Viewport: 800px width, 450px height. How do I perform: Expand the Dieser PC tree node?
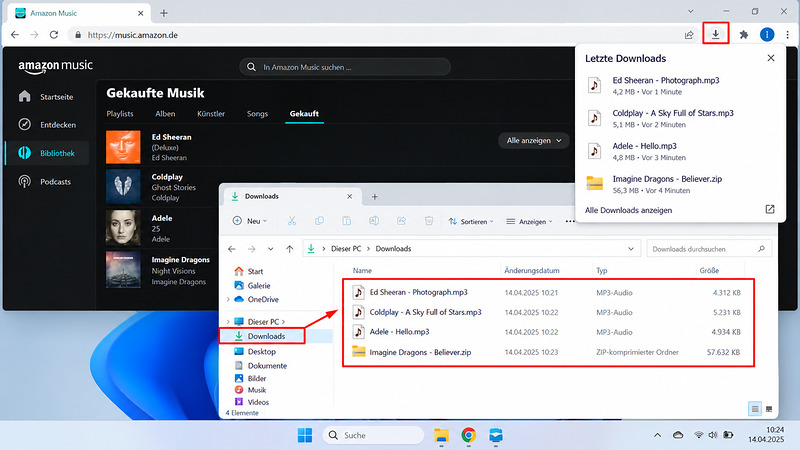pos(228,322)
